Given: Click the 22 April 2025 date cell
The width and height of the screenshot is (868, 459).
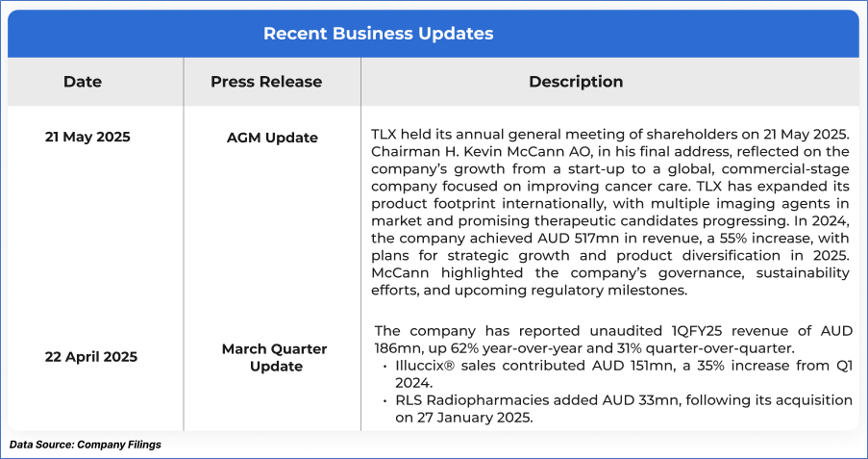Looking at the screenshot, I should tap(91, 356).
